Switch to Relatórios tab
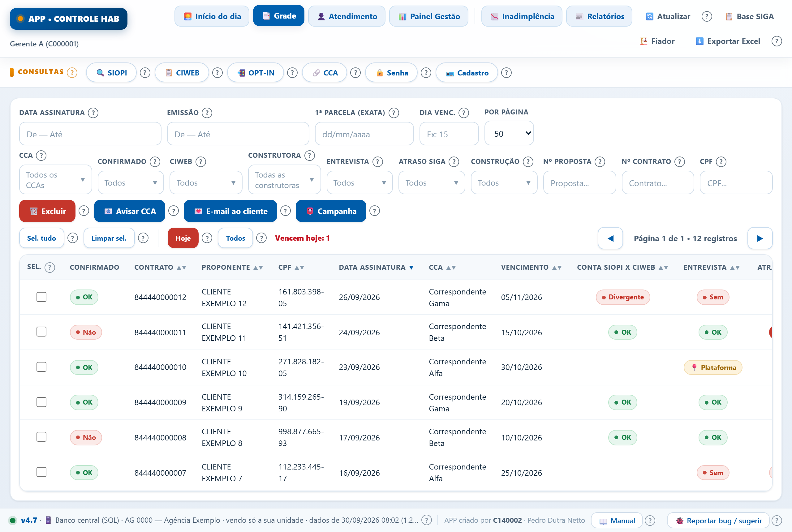The image size is (792, 532). pos(599,16)
